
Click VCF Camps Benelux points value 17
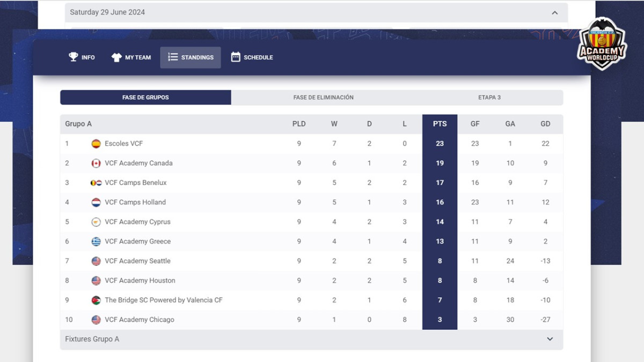point(440,183)
